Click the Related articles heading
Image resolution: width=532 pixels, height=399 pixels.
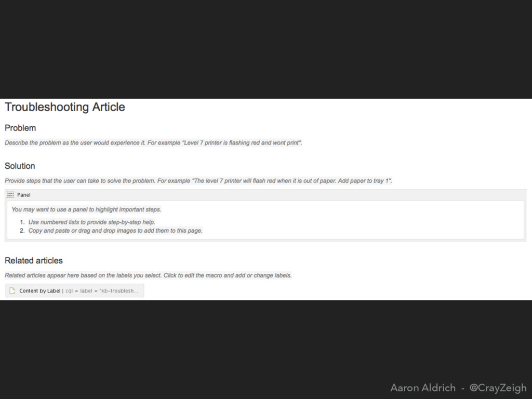tap(34, 261)
